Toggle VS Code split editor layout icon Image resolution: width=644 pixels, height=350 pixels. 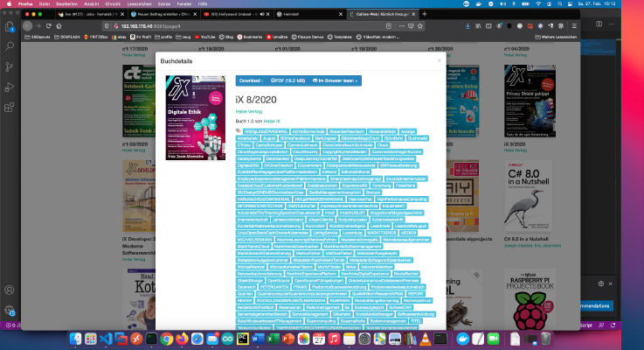point(599,24)
